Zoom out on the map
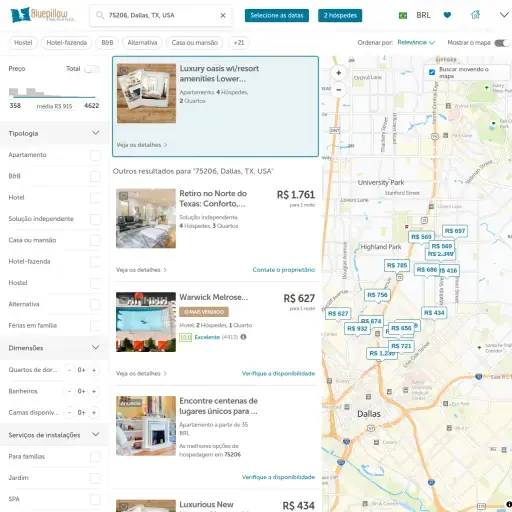512x512 pixels. pos(339,90)
